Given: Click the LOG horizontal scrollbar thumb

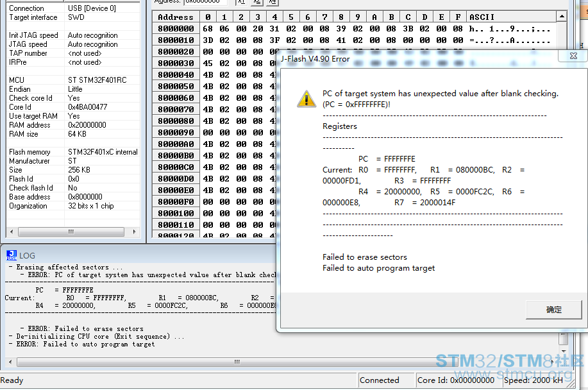Looking at the screenshot, I should coord(237,362).
